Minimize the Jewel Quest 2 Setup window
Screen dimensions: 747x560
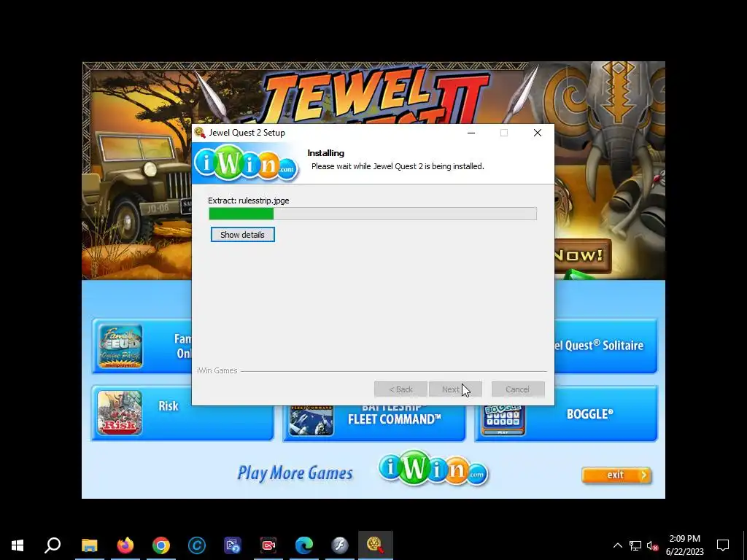click(x=471, y=133)
